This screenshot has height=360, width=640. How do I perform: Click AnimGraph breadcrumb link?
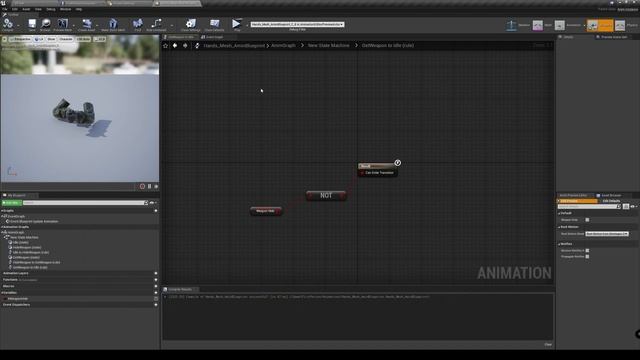click(283, 46)
